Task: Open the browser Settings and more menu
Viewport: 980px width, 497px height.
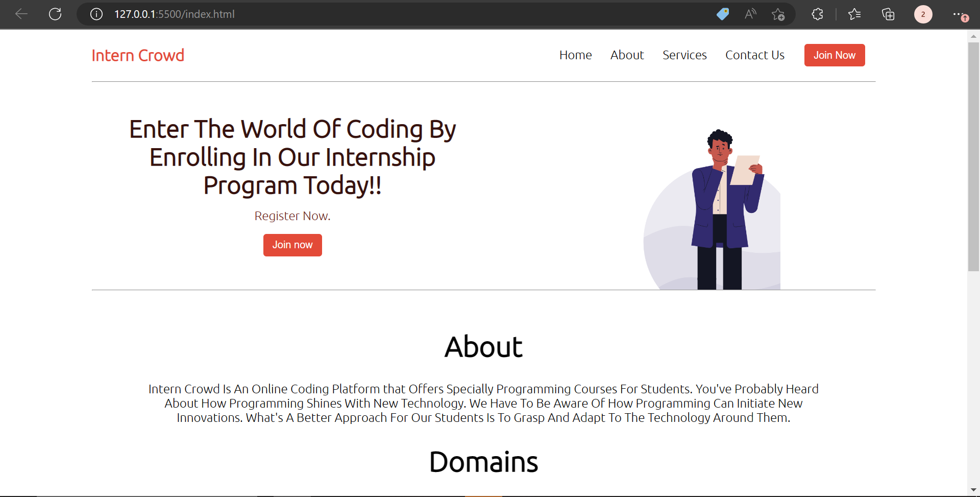Action: (960, 15)
